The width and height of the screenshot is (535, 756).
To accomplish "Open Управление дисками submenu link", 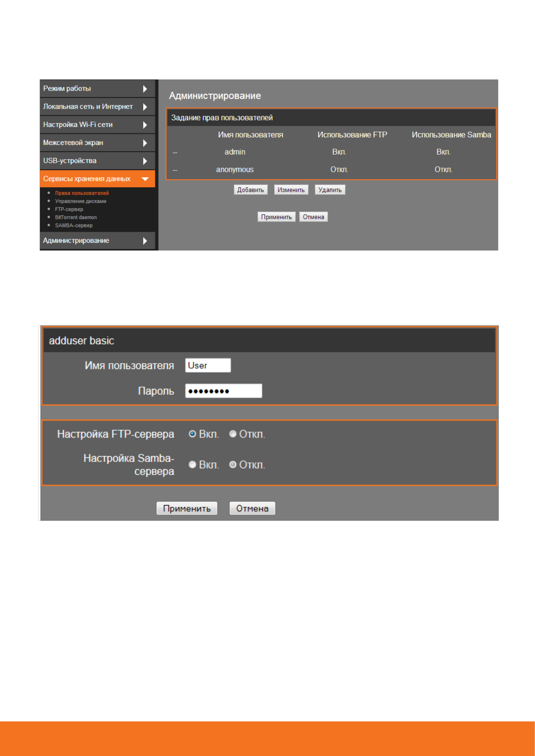I will [80, 201].
